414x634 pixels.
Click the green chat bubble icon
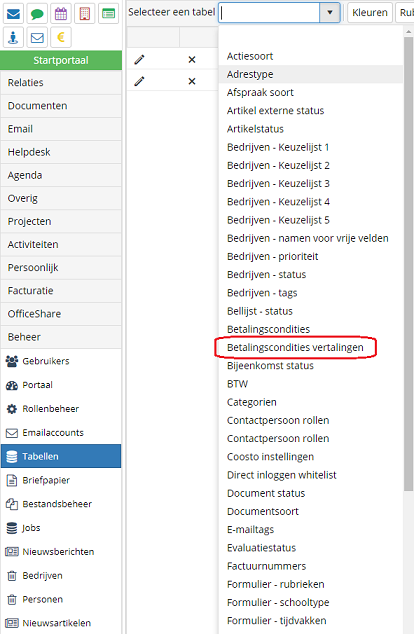(37, 14)
